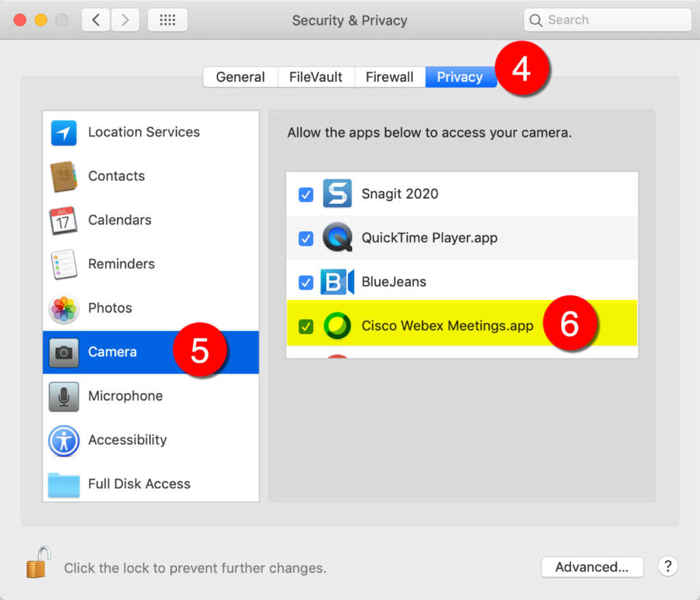Switch to the General tab
This screenshot has width=700, height=600.
(241, 77)
